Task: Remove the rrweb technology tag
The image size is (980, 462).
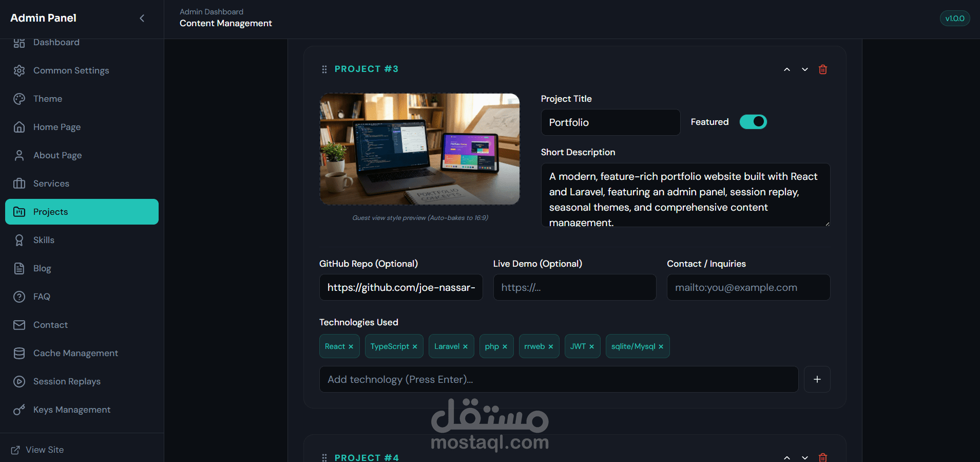Action: click(551, 347)
